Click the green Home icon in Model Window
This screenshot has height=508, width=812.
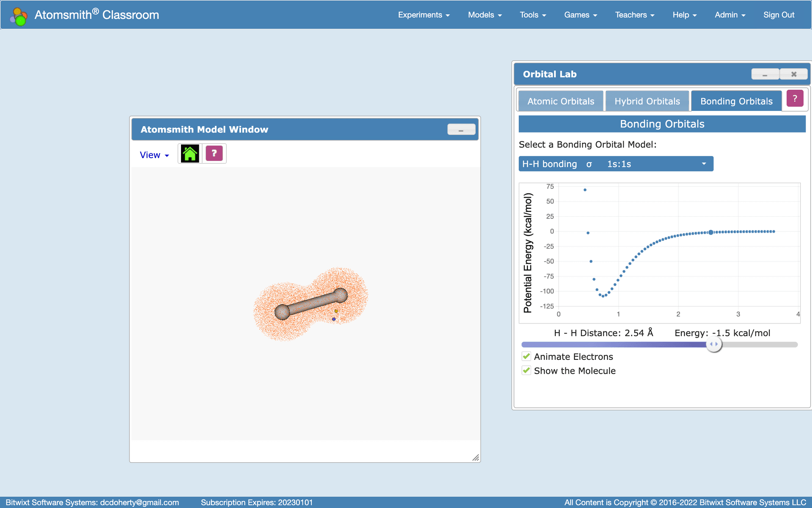pyautogui.click(x=190, y=153)
